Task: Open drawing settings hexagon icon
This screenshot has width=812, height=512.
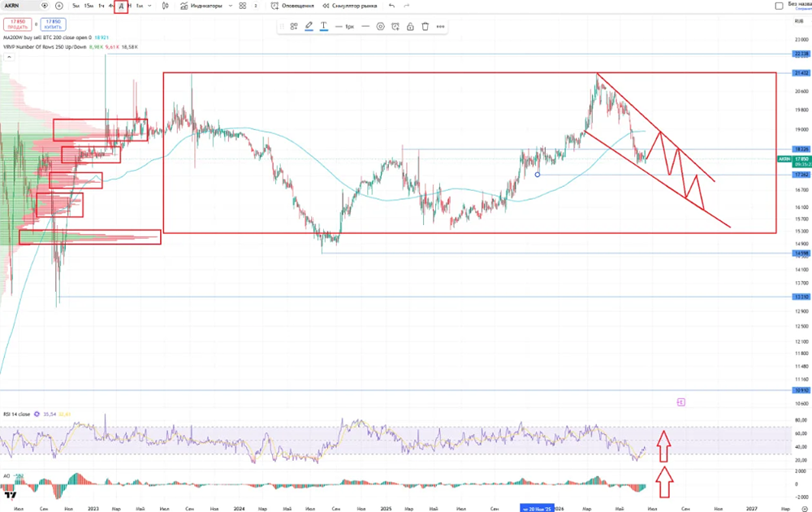Action: click(381, 27)
